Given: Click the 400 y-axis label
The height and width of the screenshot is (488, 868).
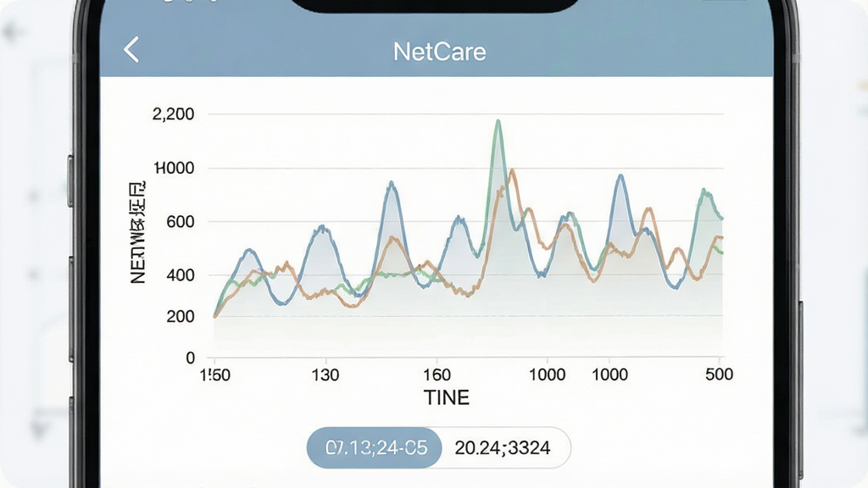Looking at the screenshot, I should 180,275.
